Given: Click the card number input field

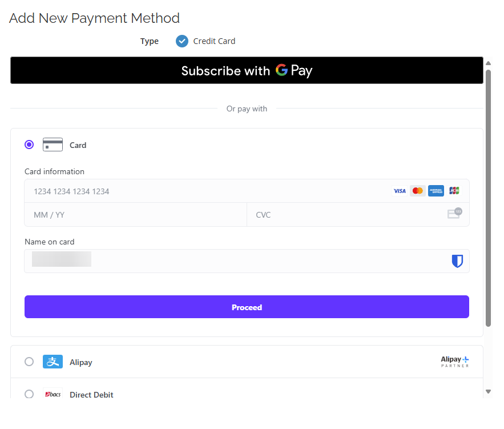Looking at the screenshot, I should point(171,191).
